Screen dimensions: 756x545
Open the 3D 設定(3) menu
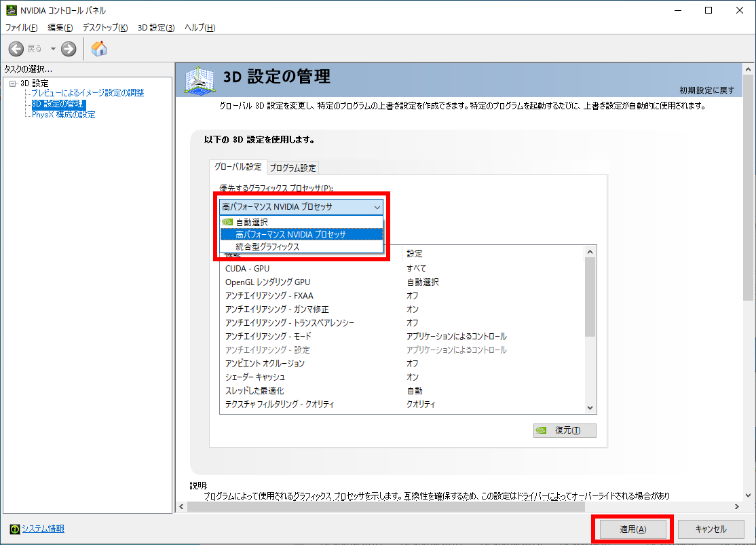point(156,28)
